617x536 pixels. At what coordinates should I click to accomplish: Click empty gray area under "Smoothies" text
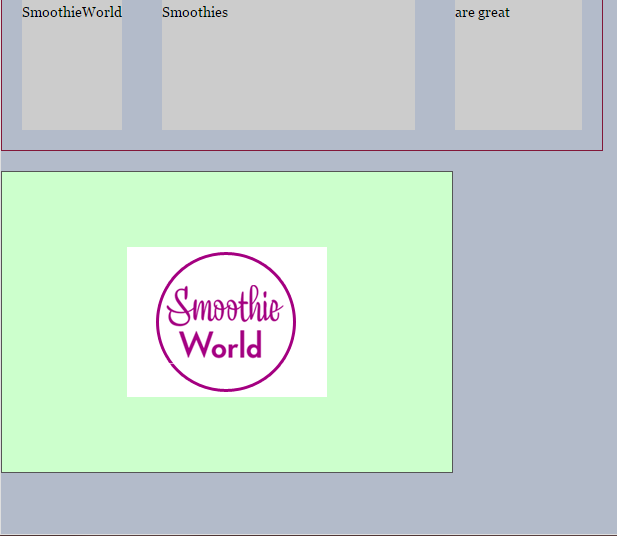288,80
